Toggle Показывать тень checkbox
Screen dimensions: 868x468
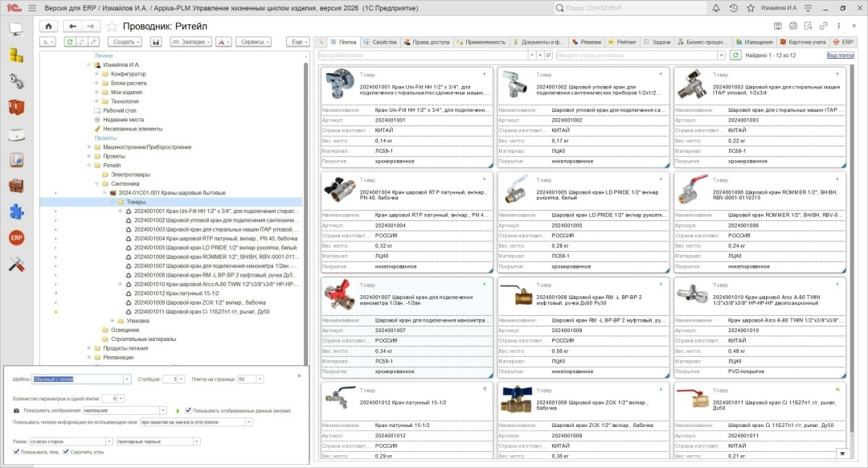tap(16, 452)
